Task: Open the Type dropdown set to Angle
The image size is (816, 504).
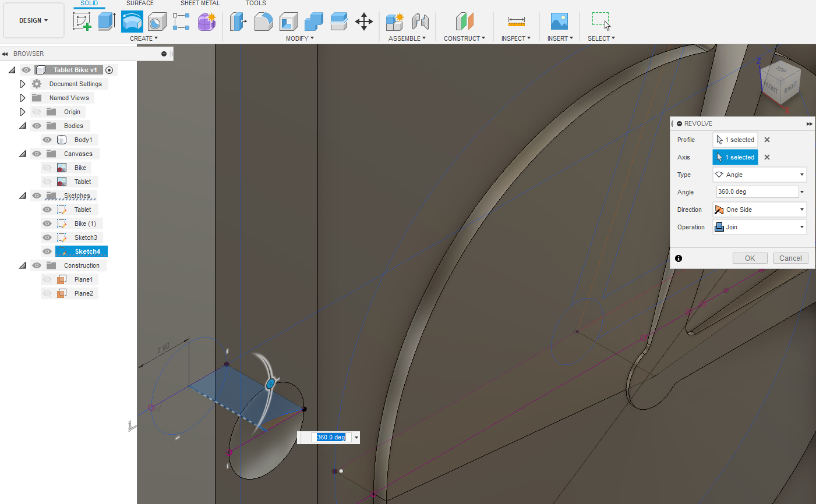Action: click(x=760, y=175)
